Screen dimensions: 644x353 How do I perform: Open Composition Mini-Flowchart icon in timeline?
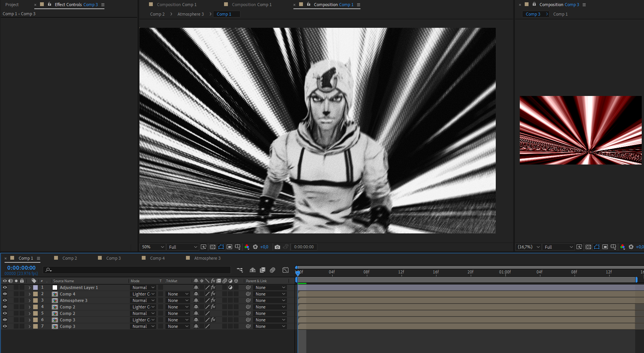[240, 270]
